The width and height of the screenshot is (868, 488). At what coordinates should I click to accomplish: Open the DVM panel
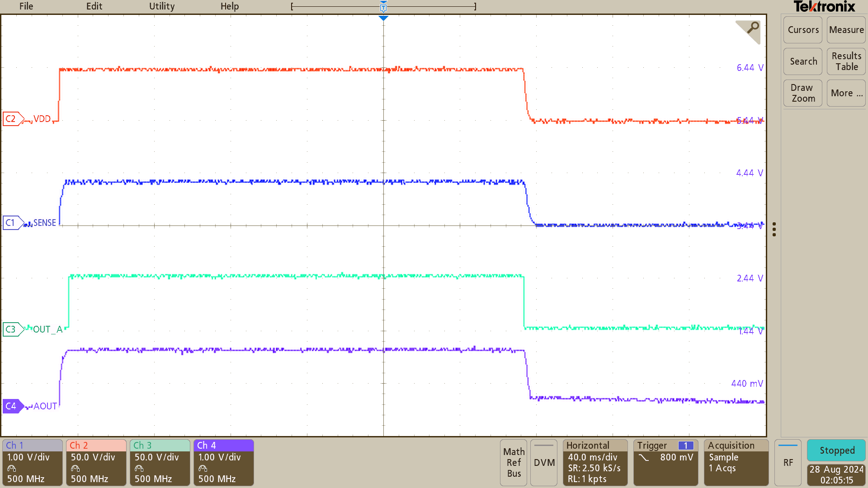543,462
